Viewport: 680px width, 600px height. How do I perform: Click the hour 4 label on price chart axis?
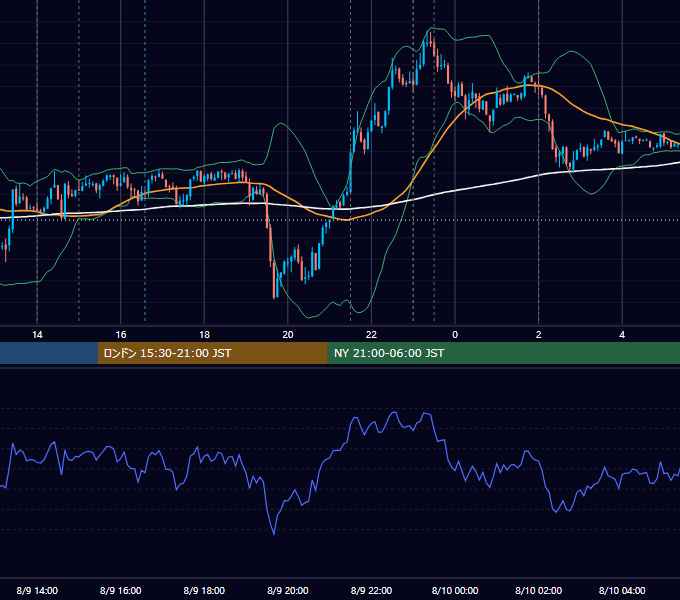tap(622, 335)
